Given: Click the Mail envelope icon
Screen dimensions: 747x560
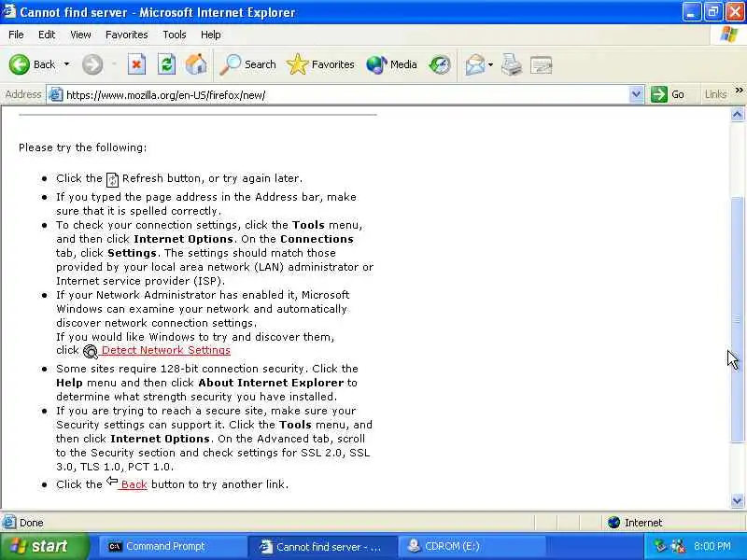Looking at the screenshot, I should 475,64.
